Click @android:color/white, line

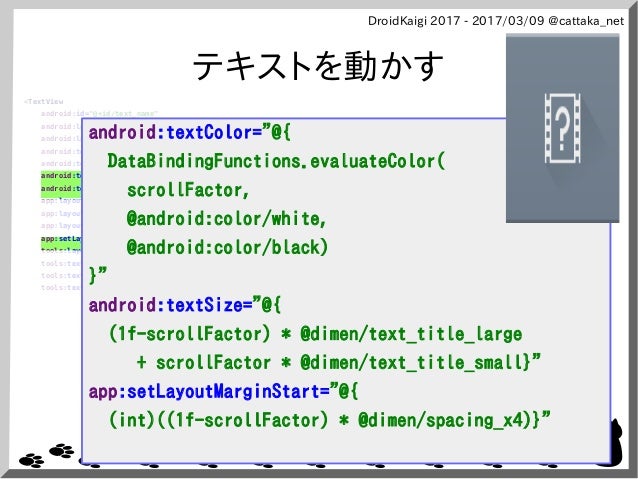click(x=226, y=219)
